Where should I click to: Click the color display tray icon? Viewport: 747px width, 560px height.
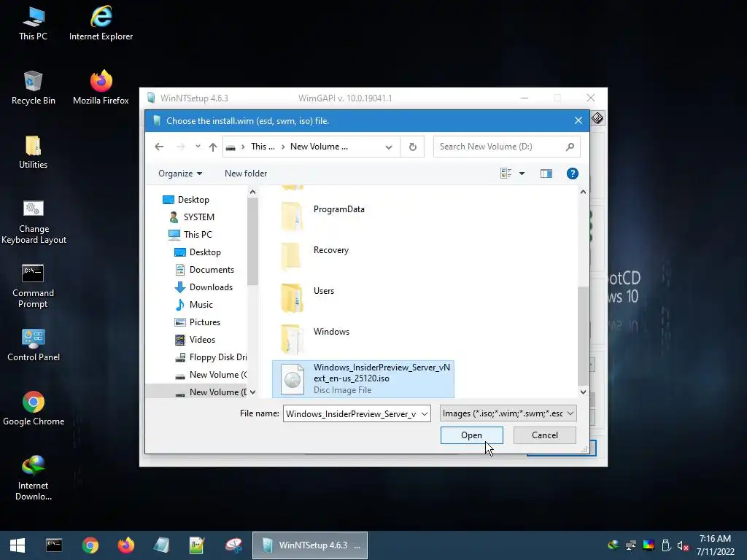pos(649,545)
